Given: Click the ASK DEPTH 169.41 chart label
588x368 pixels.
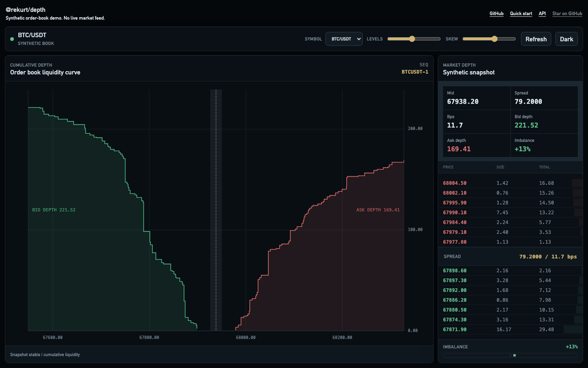Looking at the screenshot, I should (x=378, y=210).
